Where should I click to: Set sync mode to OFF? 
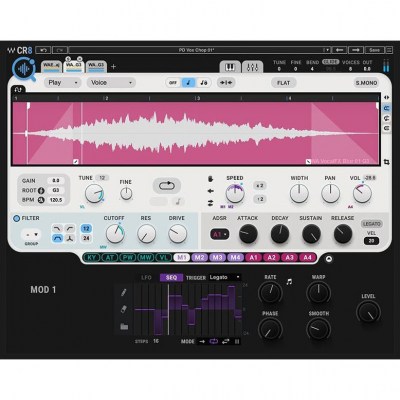click(x=173, y=83)
